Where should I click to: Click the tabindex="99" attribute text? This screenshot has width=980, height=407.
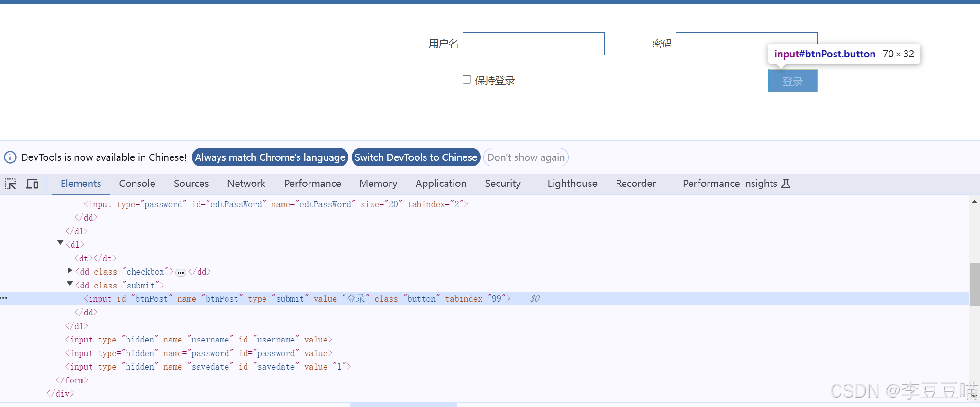pos(475,299)
